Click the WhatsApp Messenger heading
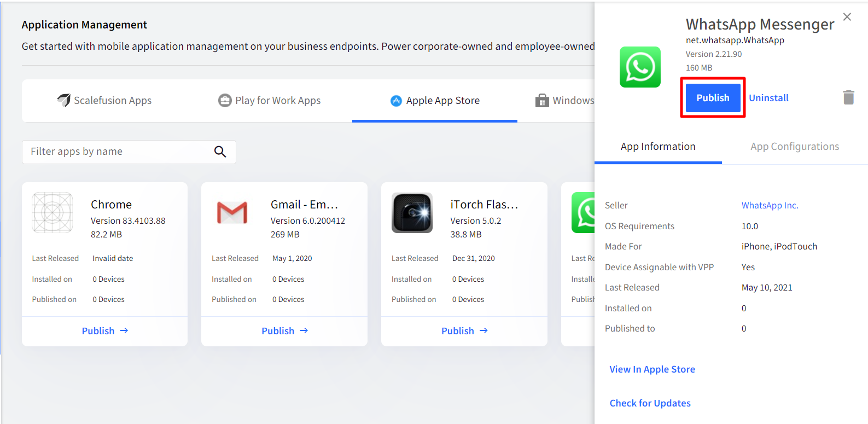868x424 pixels. click(x=760, y=24)
